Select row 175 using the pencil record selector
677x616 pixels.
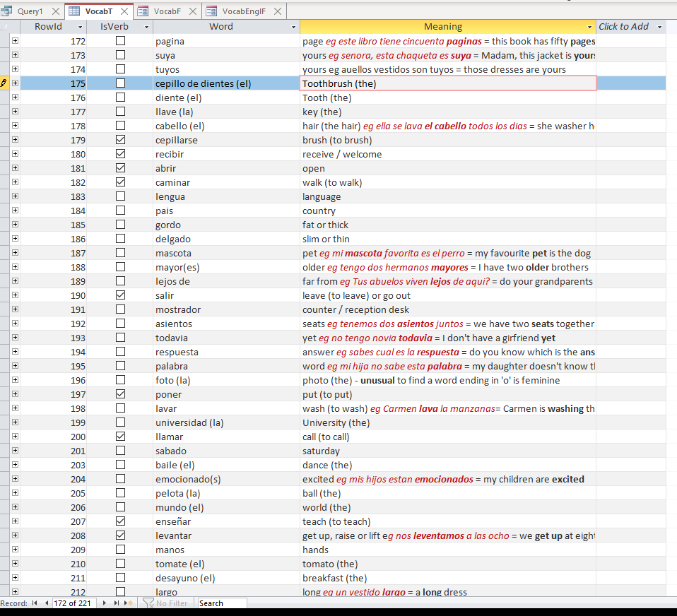[x=4, y=83]
